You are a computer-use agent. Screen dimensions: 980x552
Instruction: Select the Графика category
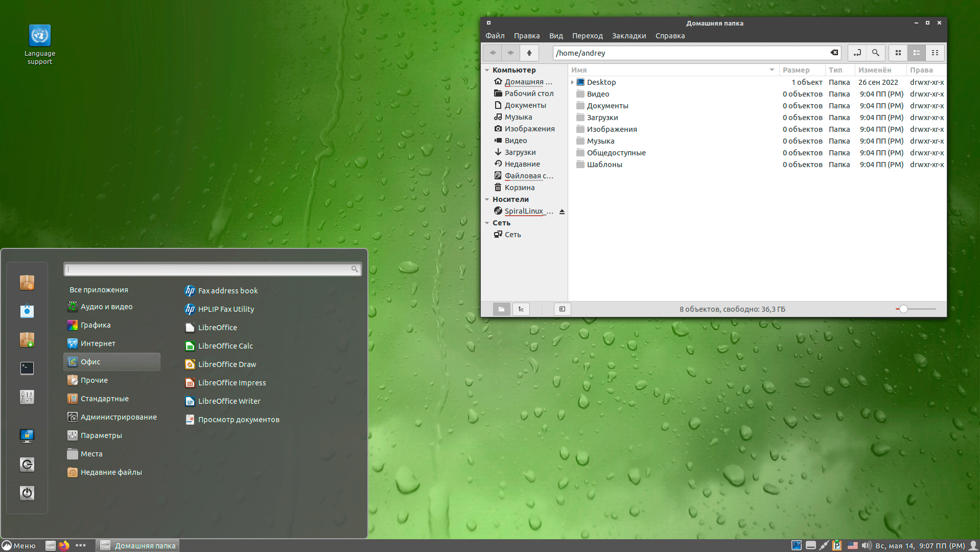pos(96,325)
